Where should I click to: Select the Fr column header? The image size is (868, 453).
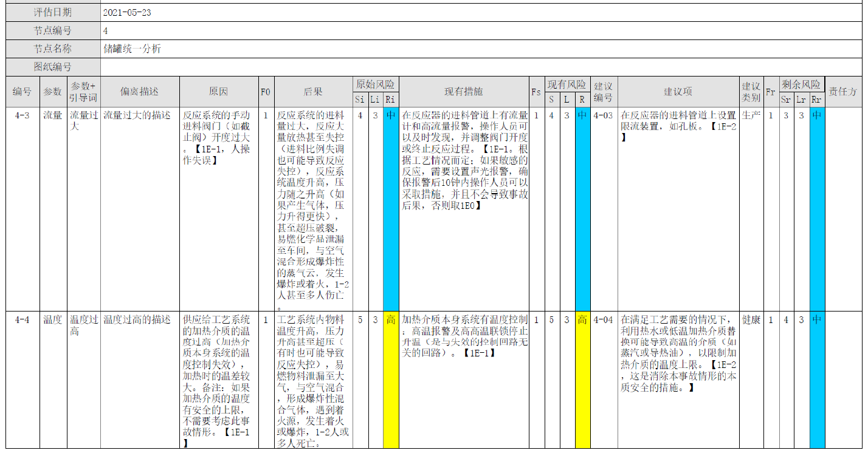tap(771, 92)
